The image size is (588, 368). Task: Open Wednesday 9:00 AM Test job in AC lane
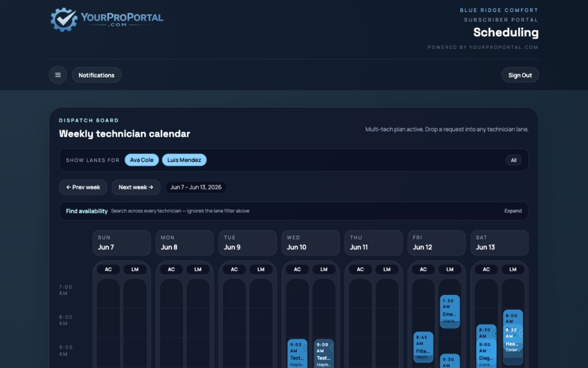(297, 354)
